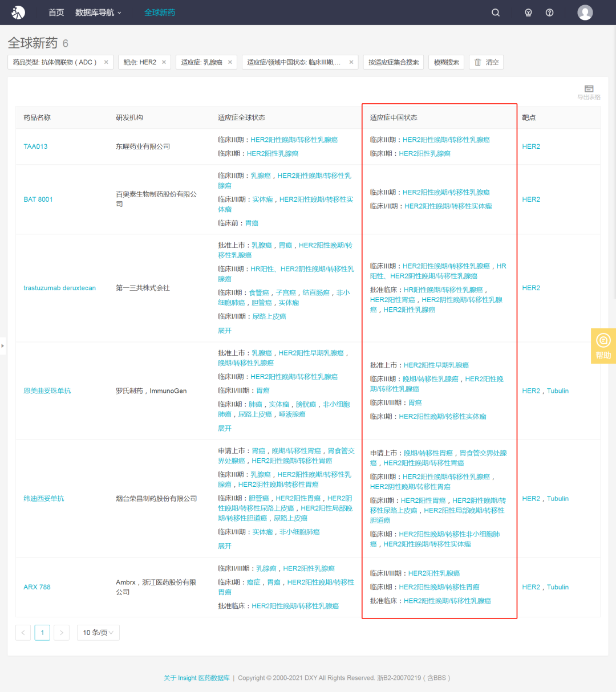616x692 pixels.
Task: Click HER2阳性早期乳腺癌 in China status column
Action: coord(436,365)
